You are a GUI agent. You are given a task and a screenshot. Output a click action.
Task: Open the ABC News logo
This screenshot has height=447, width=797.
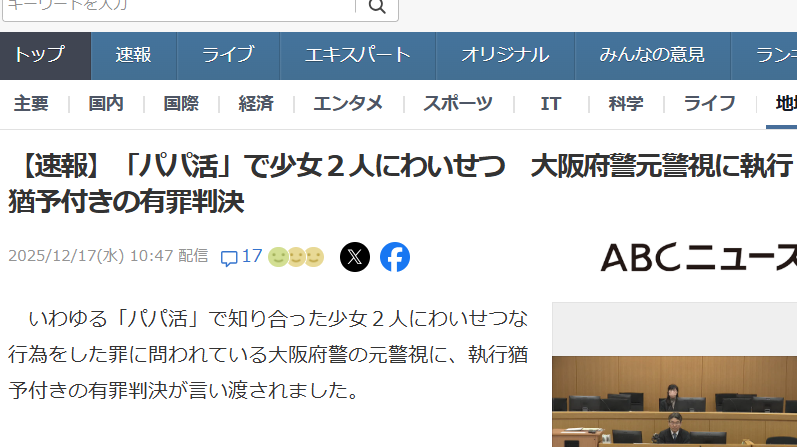point(698,257)
